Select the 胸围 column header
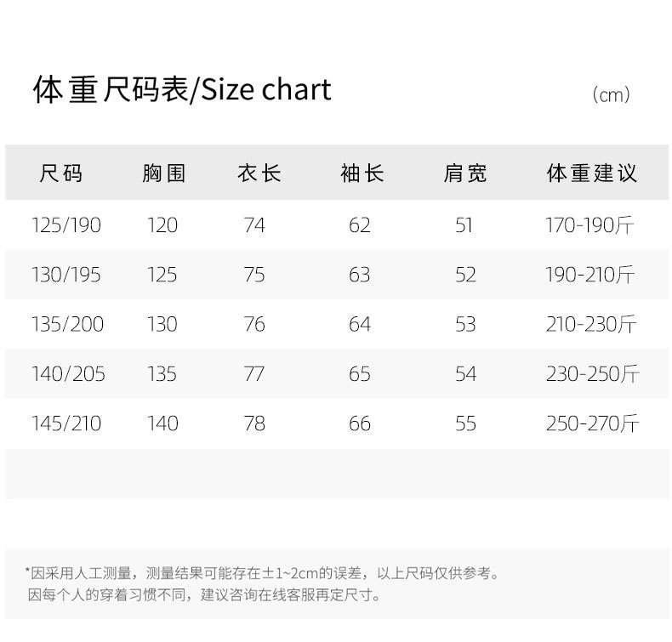 [163, 174]
